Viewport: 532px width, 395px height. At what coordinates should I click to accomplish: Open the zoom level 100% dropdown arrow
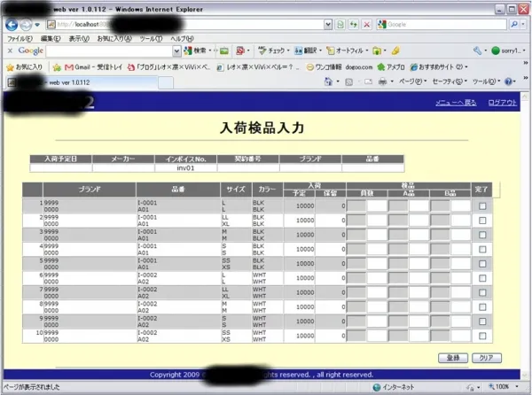coord(517,386)
